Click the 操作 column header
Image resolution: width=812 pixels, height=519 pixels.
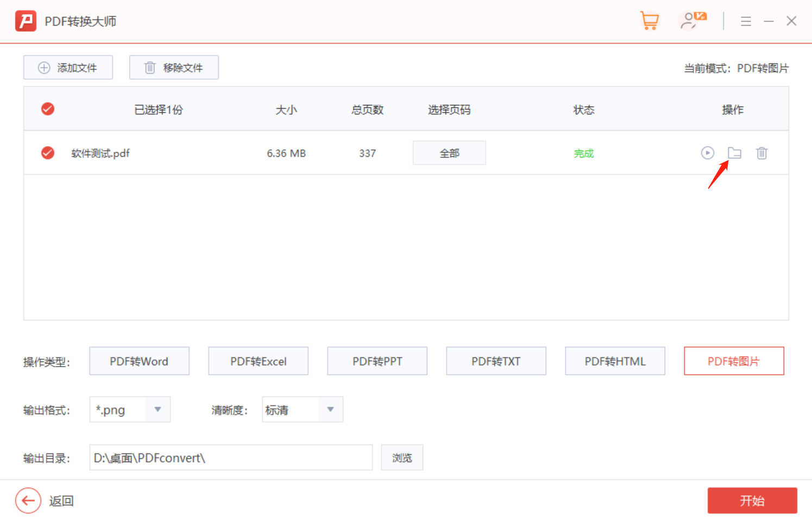tap(733, 110)
